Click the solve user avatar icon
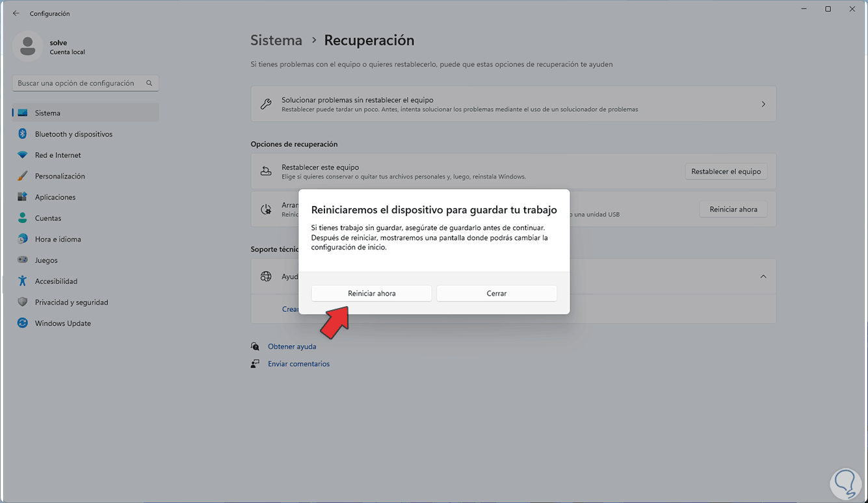Image resolution: width=868 pixels, height=503 pixels. coord(27,45)
